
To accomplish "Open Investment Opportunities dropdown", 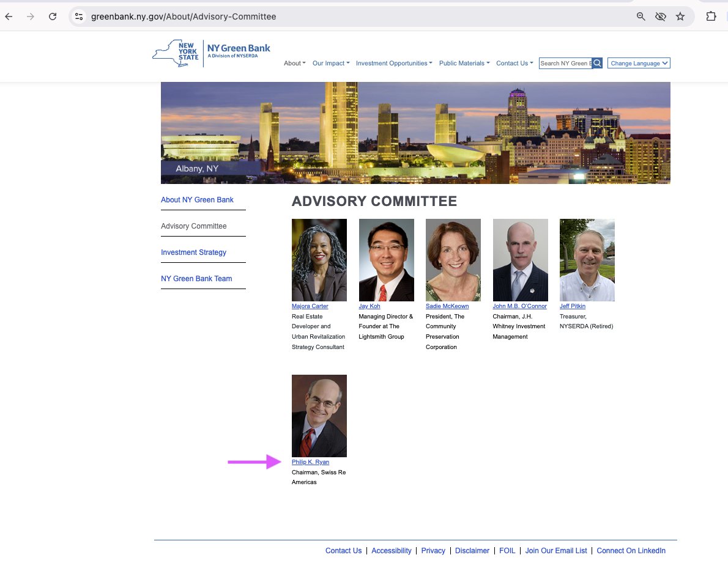I will click(x=394, y=63).
